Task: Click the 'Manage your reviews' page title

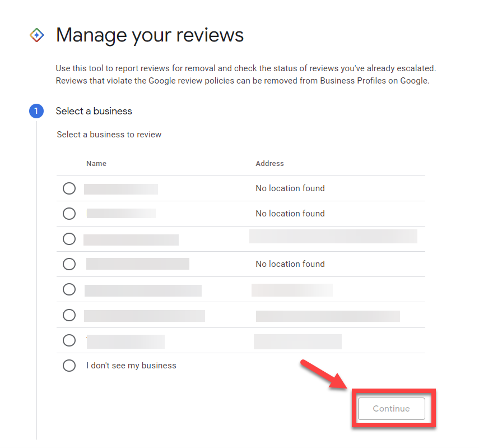Action: [x=149, y=35]
